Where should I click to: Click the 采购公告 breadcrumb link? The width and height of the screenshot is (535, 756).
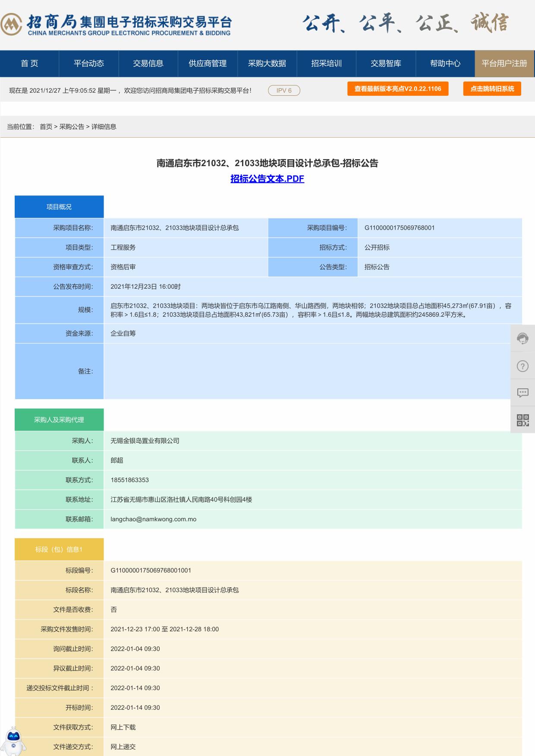tap(72, 127)
